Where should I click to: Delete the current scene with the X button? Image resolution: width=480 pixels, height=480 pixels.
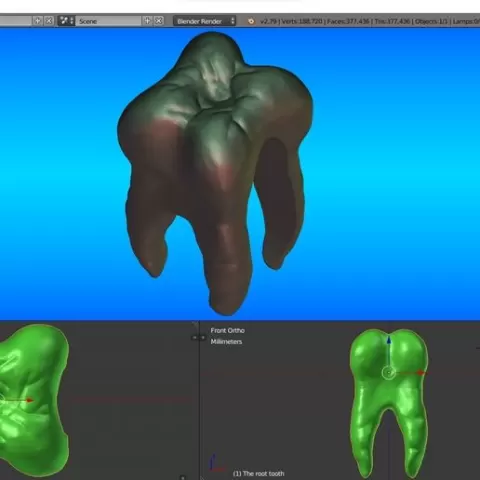click(x=159, y=21)
